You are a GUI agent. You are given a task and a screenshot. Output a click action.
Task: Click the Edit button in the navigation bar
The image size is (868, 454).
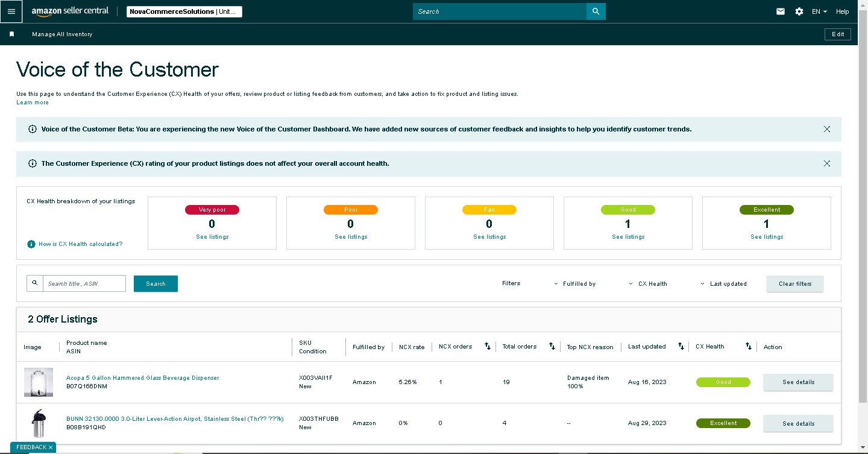coord(838,34)
